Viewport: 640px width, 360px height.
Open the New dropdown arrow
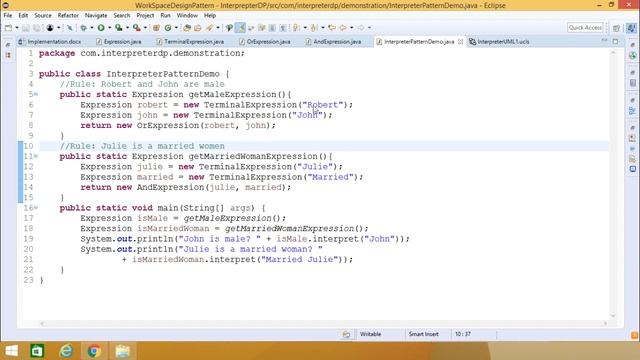coord(17,28)
